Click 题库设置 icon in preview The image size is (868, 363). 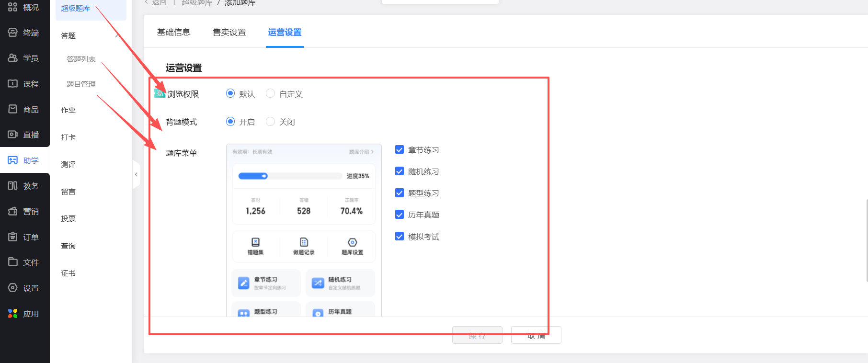pos(353,242)
